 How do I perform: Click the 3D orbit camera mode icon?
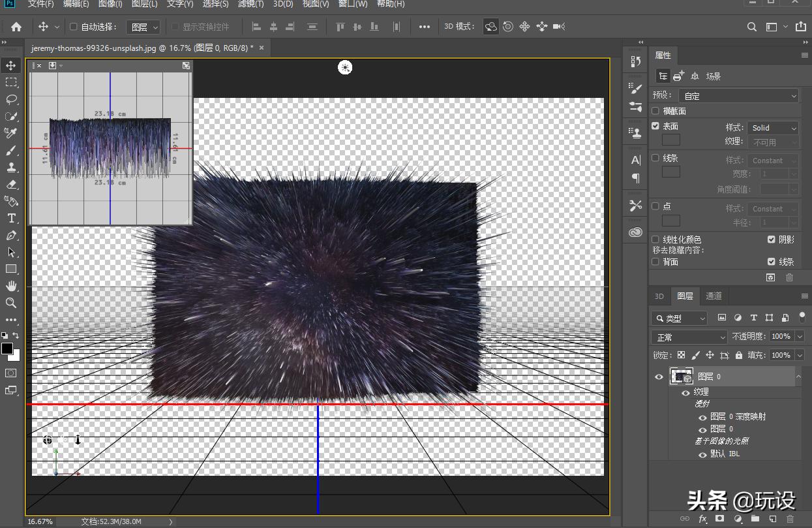pyautogui.click(x=490, y=27)
